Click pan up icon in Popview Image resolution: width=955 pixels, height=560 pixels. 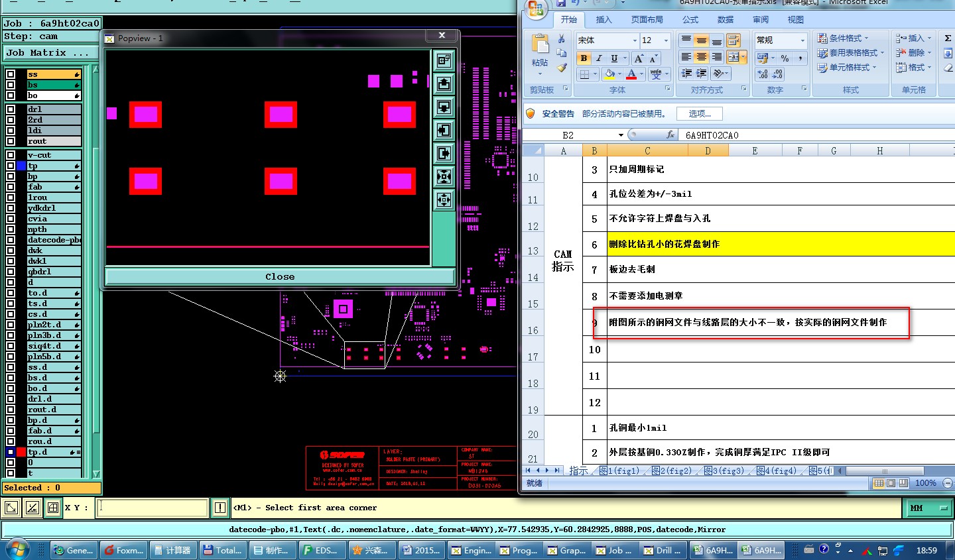coord(444,84)
